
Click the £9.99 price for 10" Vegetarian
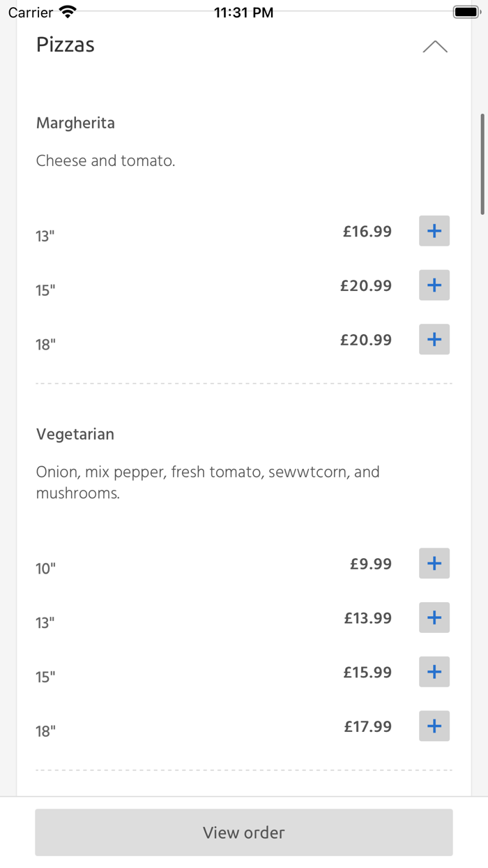(372, 563)
